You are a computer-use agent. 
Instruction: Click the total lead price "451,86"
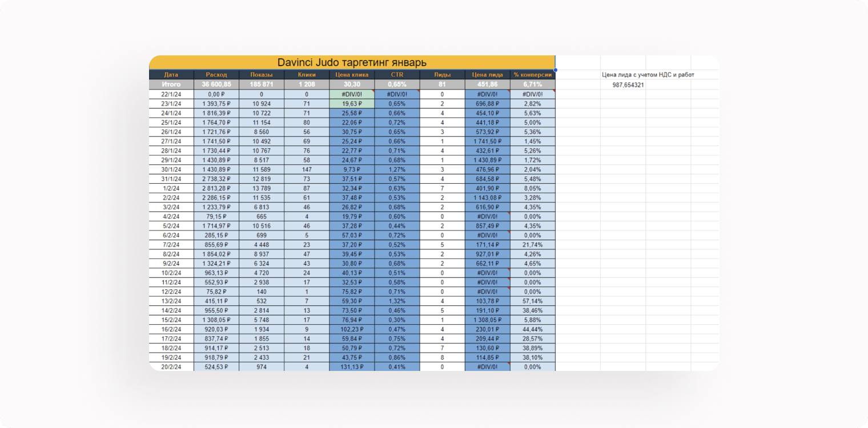tap(488, 84)
